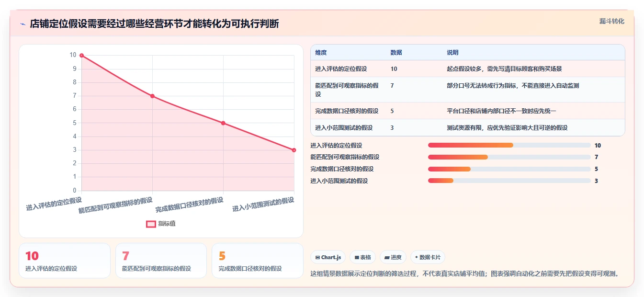The width and height of the screenshot is (644, 297).
Task: Click the 漏斗转化 label in header
Action: click(x=612, y=21)
